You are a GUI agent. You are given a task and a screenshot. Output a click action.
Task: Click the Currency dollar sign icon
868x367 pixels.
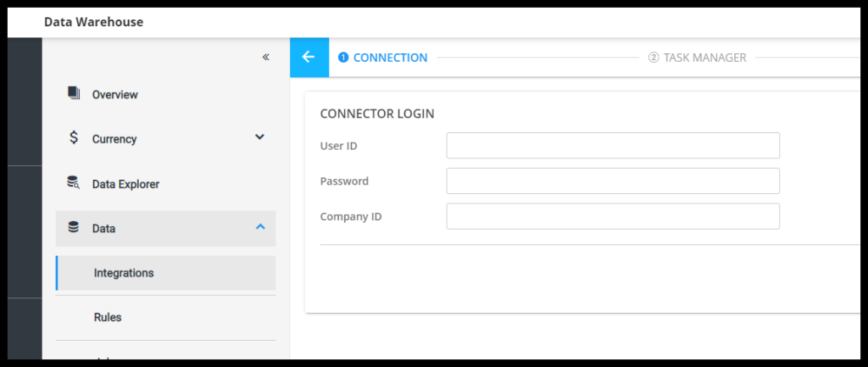click(74, 138)
